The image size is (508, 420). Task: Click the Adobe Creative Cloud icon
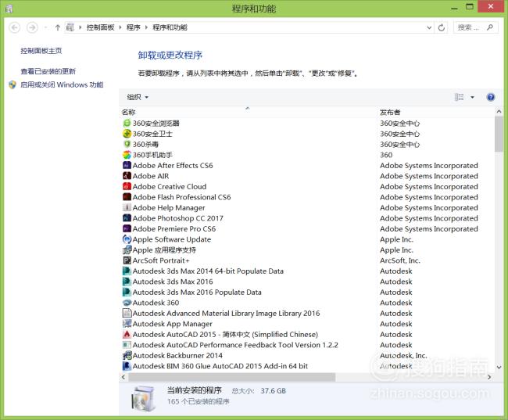pyautogui.click(x=127, y=186)
